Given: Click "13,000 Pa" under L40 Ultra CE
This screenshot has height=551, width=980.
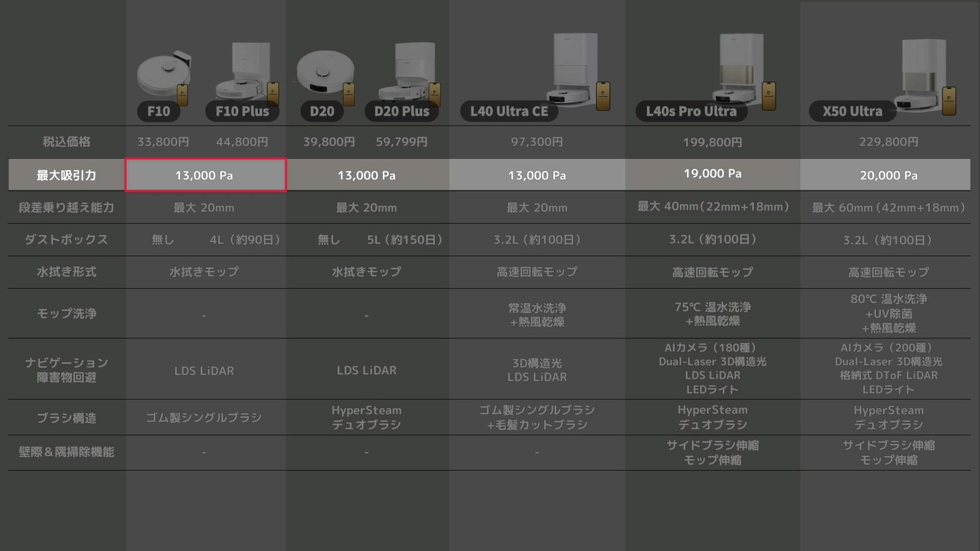Looking at the screenshot, I should [x=537, y=176].
